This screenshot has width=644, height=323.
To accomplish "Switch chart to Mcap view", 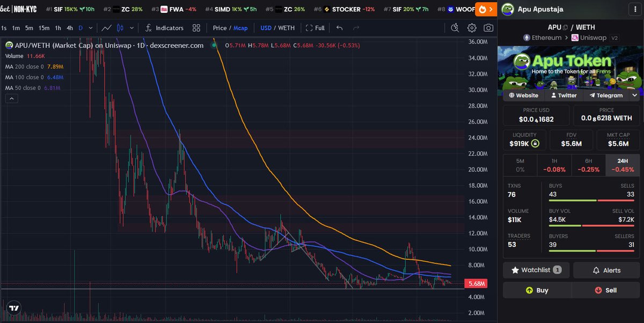I will 240,28.
